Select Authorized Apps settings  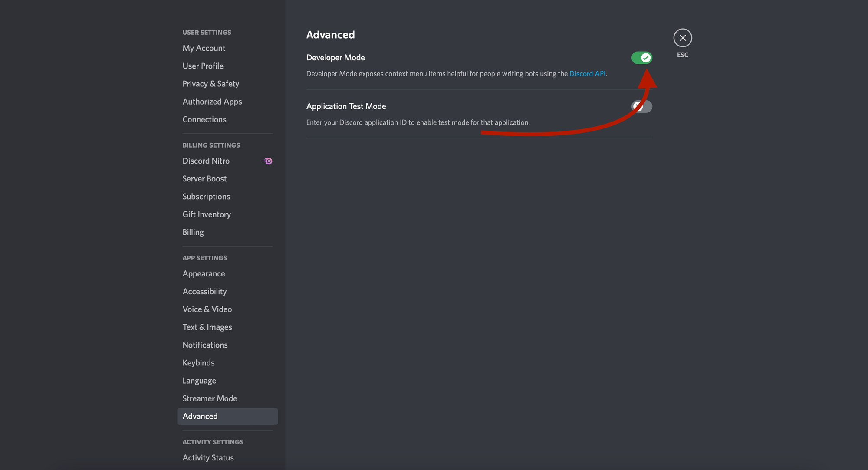(212, 101)
